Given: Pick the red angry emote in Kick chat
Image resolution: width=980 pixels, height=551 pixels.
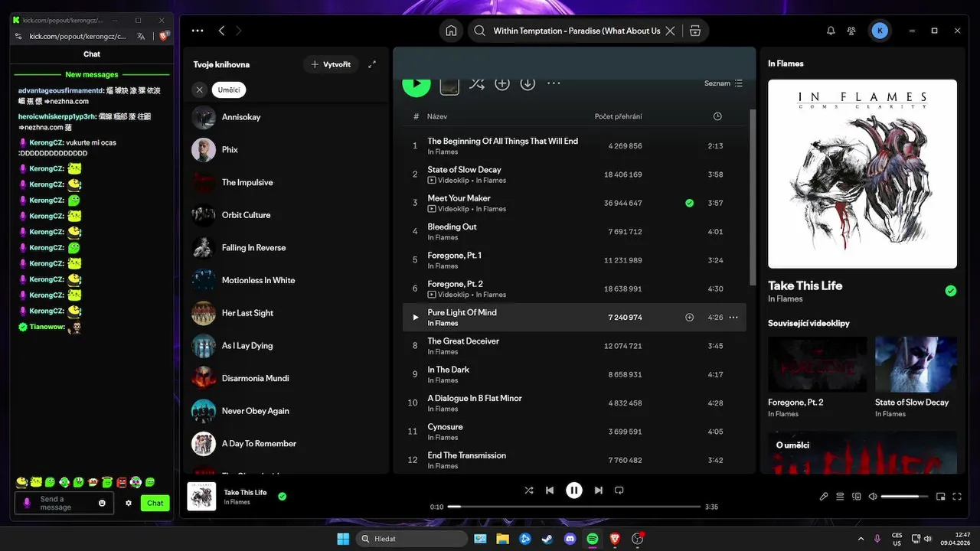Looking at the screenshot, I should 122,482.
